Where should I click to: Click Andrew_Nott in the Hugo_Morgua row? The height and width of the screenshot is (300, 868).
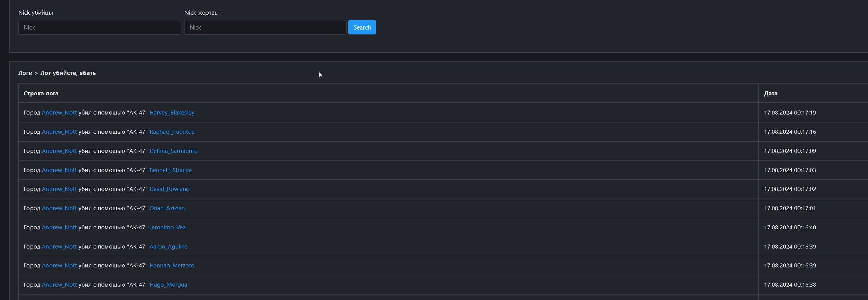point(59,285)
